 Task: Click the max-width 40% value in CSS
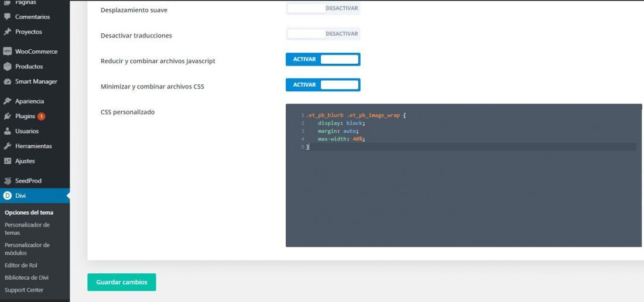[358, 139]
